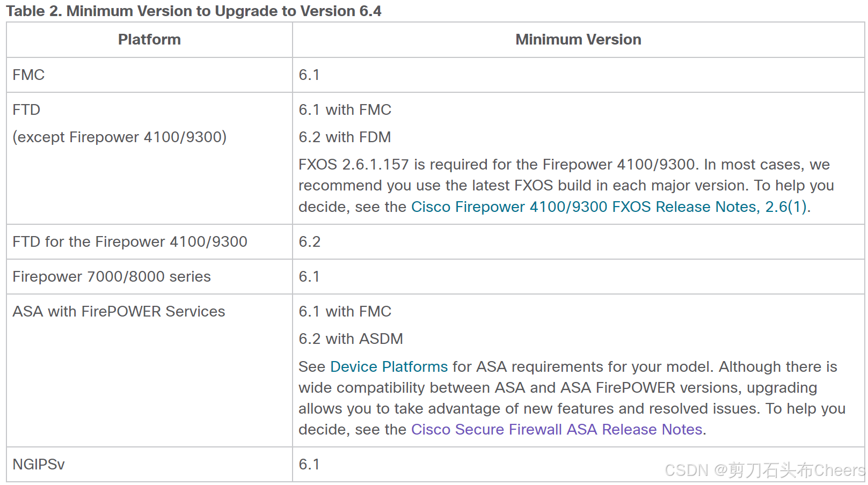This screenshot has width=868, height=485.
Task: Click the '6.2 with ASDM' text
Action: 351,339
